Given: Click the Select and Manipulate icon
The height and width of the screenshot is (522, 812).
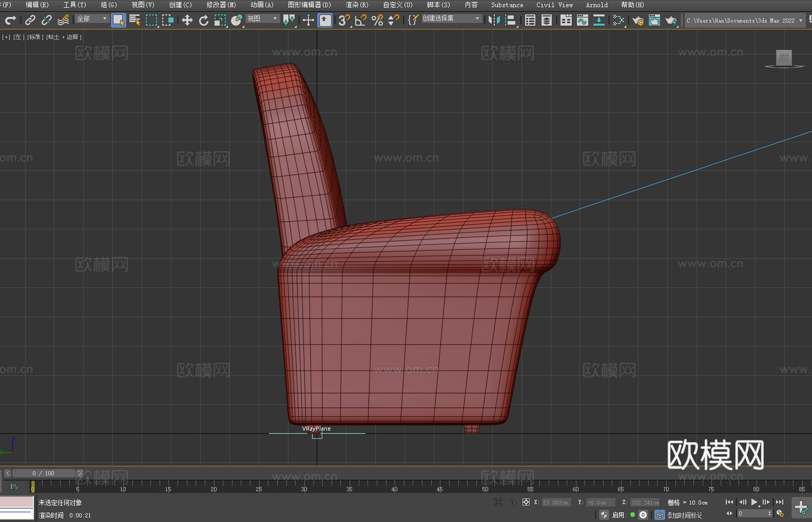Looking at the screenshot, I should [308, 20].
